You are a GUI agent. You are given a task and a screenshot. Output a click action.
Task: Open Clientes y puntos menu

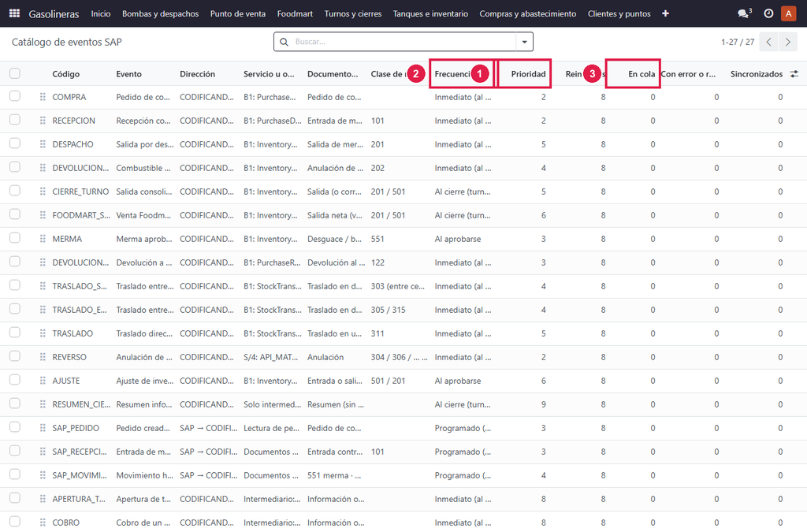[619, 13]
